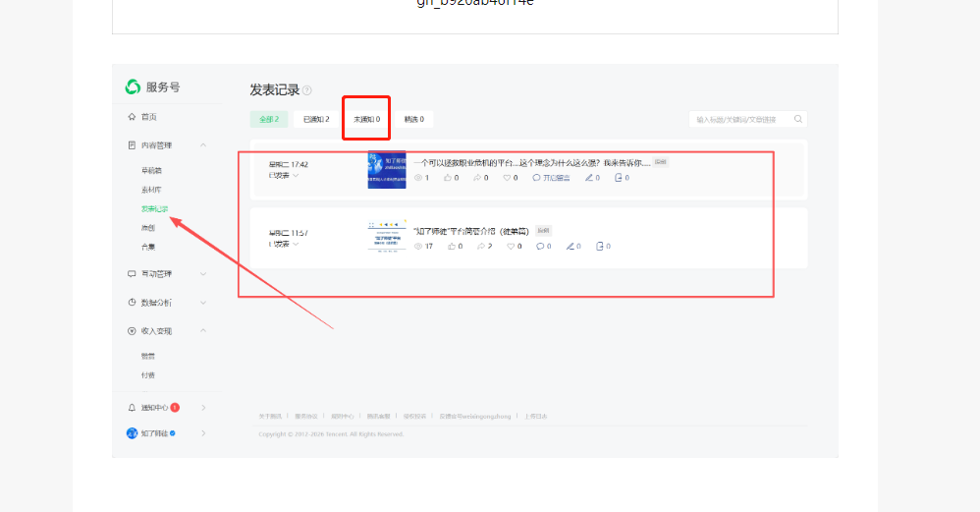980x512 pixels.
Task: Click the red notification badge on 通知中心
Action: coord(175,408)
